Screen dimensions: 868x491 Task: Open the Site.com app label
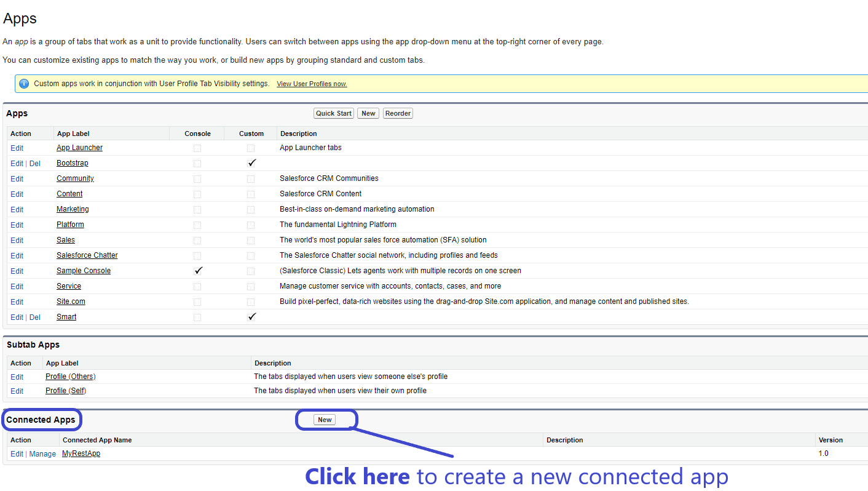coord(71,301)
